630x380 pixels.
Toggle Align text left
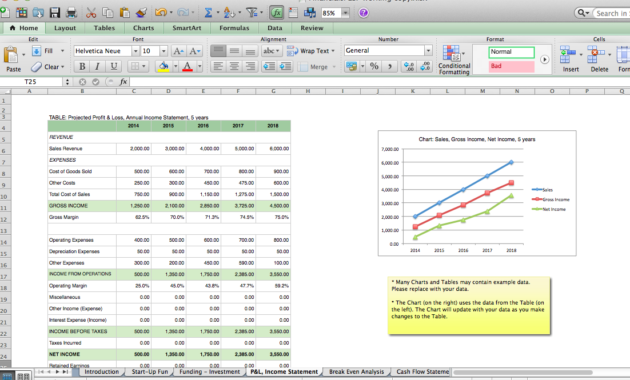218,66
